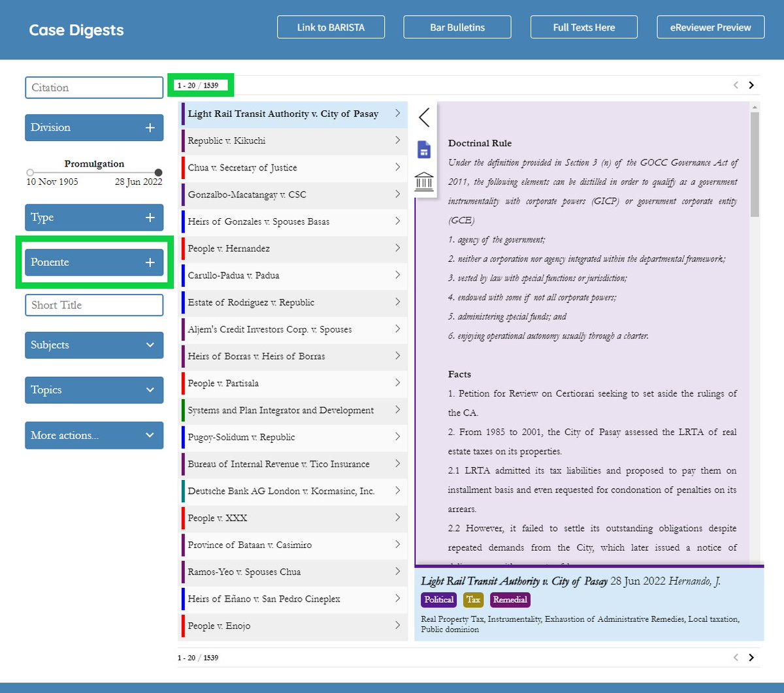Expand the Division filter
784x693 pixels.
(94, 127)
